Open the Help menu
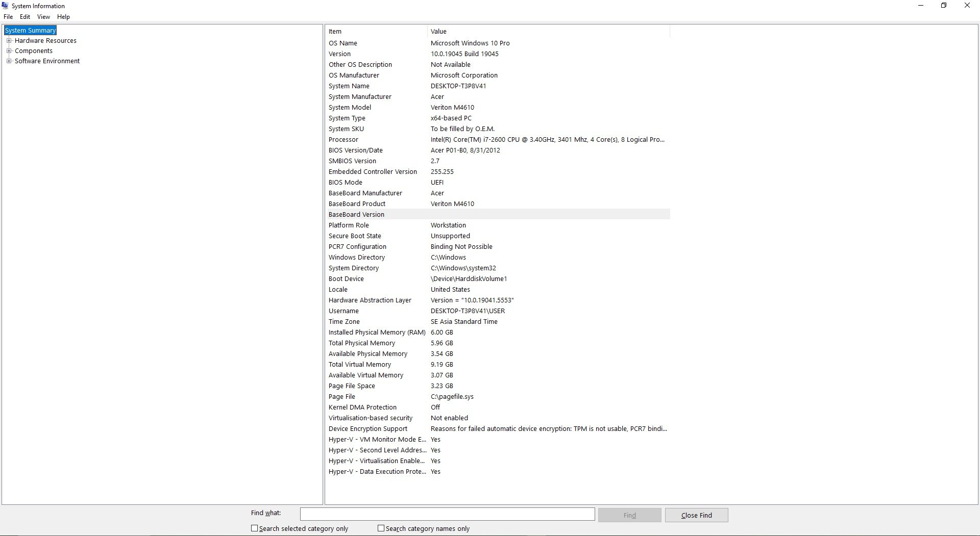 click(x=63, y=17)
